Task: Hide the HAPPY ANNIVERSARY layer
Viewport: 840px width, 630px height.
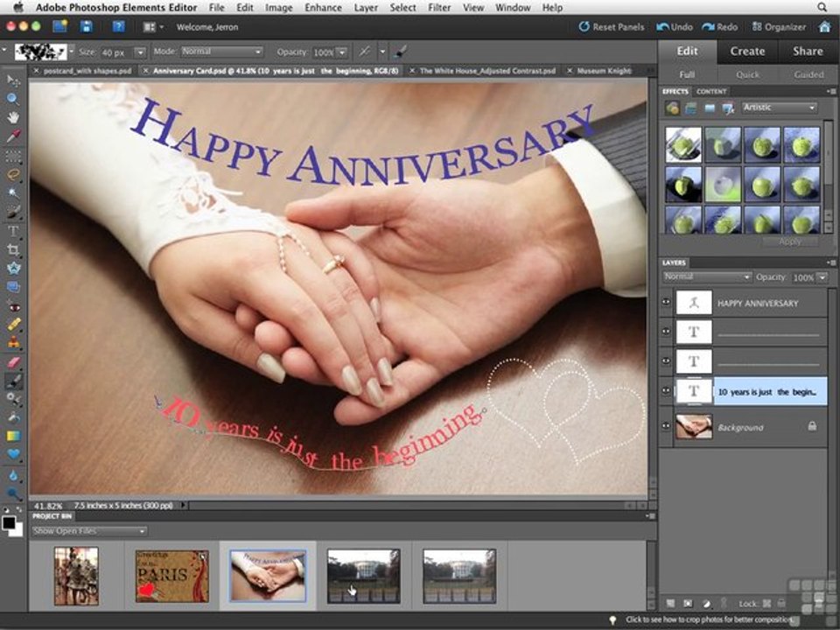Action: [666, 302]
